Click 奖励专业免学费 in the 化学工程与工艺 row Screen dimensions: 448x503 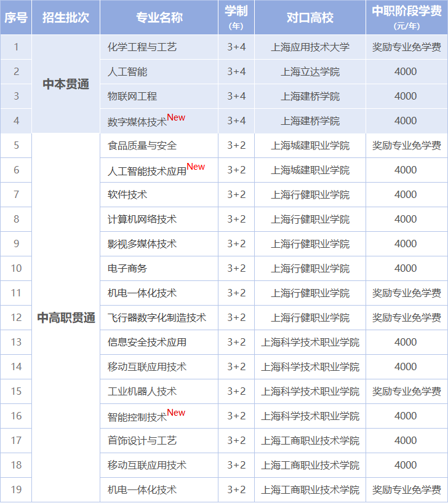coord(407,47)
